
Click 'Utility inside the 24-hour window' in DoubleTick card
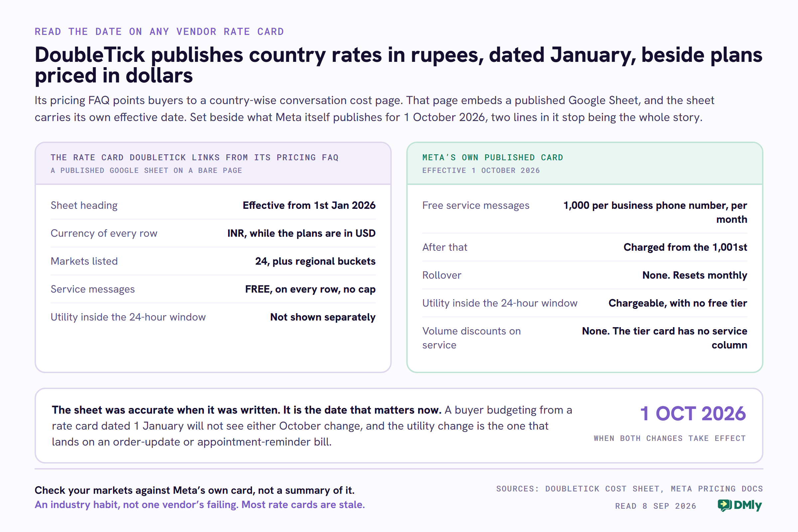[x=128, y=317]
